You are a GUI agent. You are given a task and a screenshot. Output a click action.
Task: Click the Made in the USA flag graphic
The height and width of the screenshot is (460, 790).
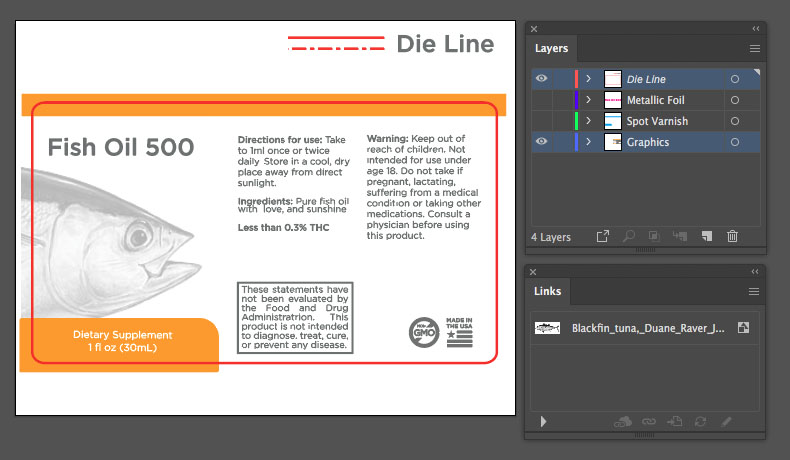tap(459, 333)
